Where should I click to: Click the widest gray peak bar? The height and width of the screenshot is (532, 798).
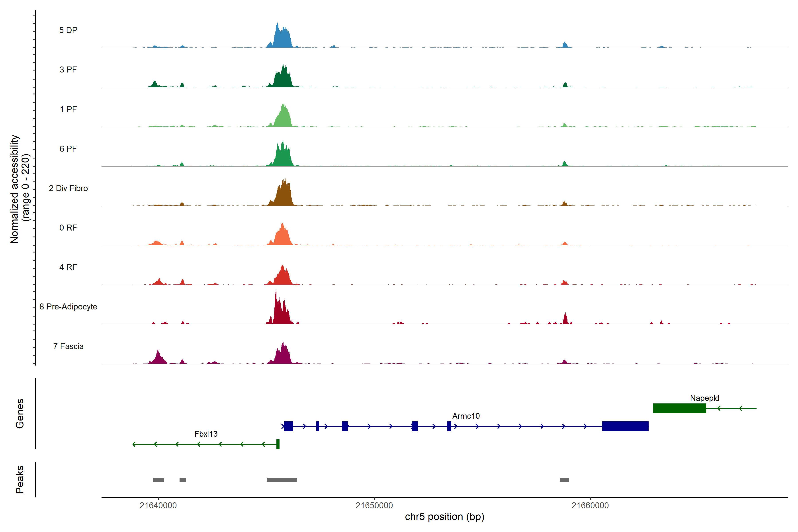[282, 480]
